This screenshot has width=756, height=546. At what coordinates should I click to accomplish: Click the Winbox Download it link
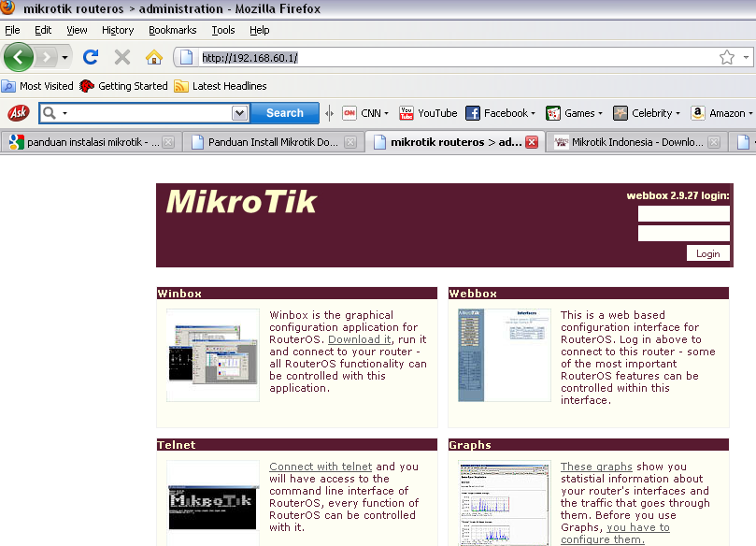[x=359, y=339]
